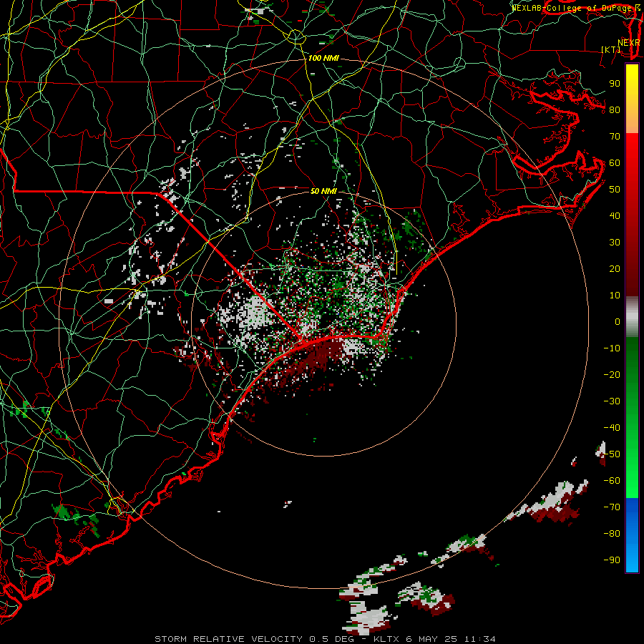Viewport: 644px width, 644px height.
Task: Select the -50 value on the velocity scale
Action: click(x=612, y=454)
